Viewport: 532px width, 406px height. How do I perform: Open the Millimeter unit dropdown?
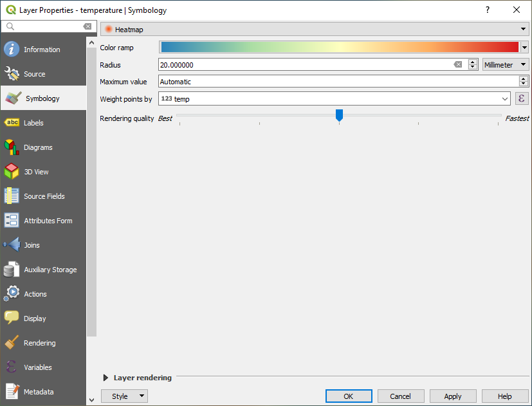point(506,64)
